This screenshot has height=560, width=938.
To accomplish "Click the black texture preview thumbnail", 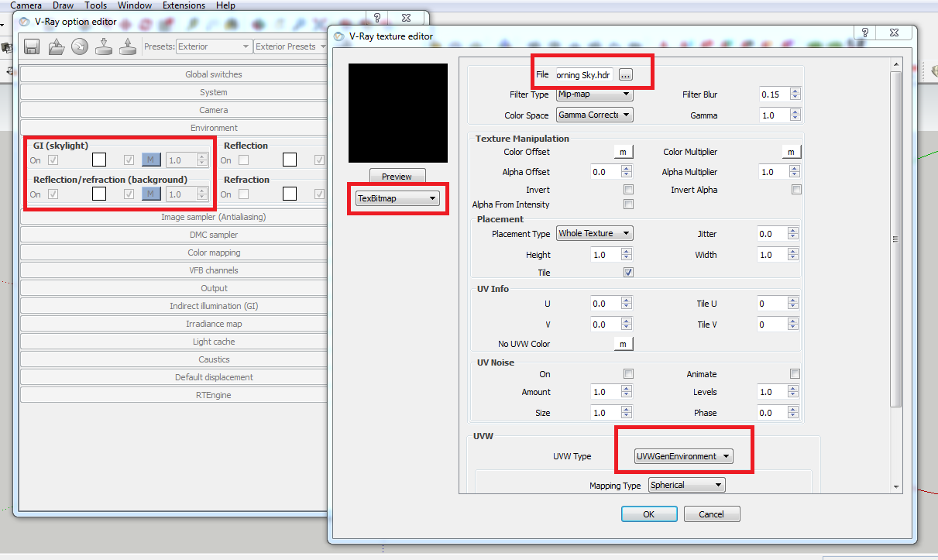I will pyautogui.click(x=398, y=113).
